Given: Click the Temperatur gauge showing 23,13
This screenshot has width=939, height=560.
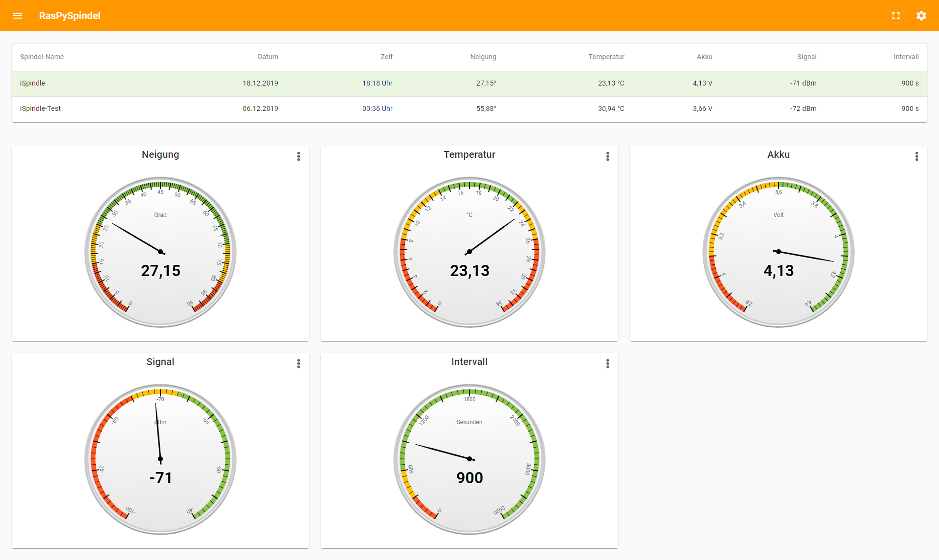Looking at the screenshot, I should pyautogui.click(x=469, y=252).
